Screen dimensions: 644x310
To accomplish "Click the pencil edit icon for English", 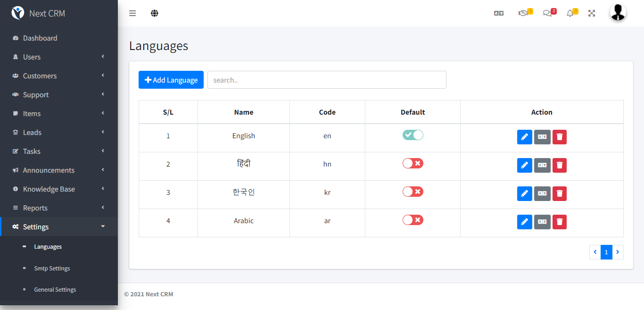I will [524, 137].
